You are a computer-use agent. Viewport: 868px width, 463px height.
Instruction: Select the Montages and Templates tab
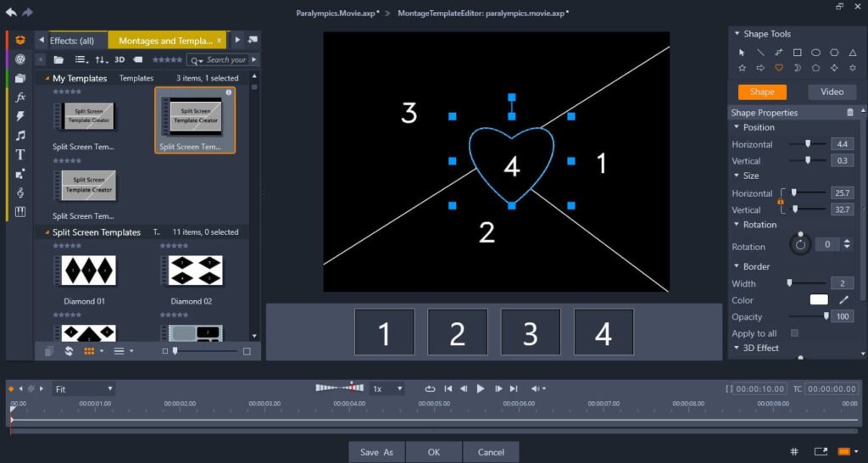(x=165, y=41)
